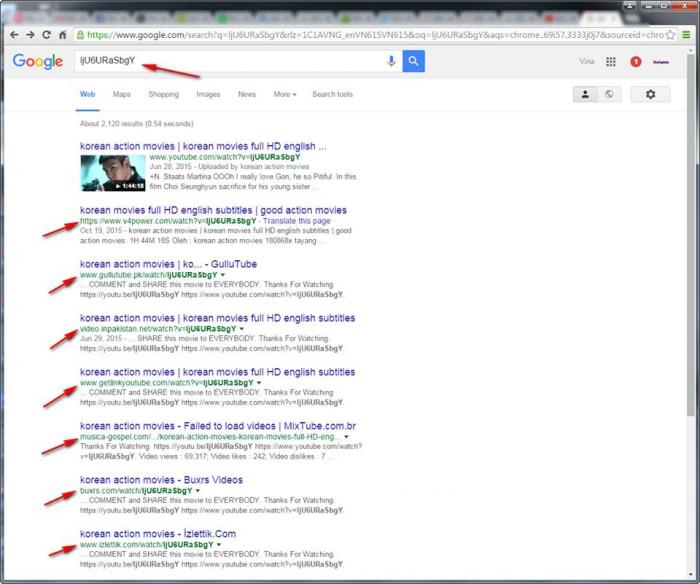Expand dropdown arrow beside video.inpakistan.net URL
The image size is (700, 584).
242,329
